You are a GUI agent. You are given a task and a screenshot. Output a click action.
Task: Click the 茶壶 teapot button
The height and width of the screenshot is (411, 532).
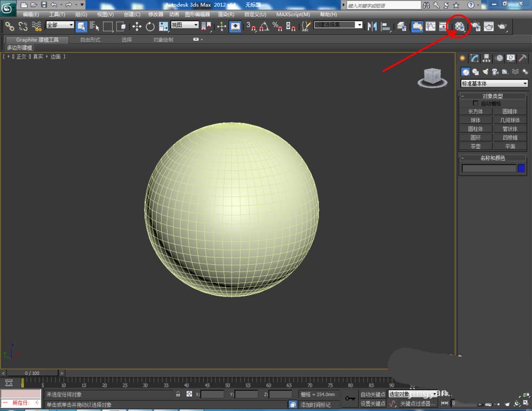pyautogui.click(x=475, y=146)
